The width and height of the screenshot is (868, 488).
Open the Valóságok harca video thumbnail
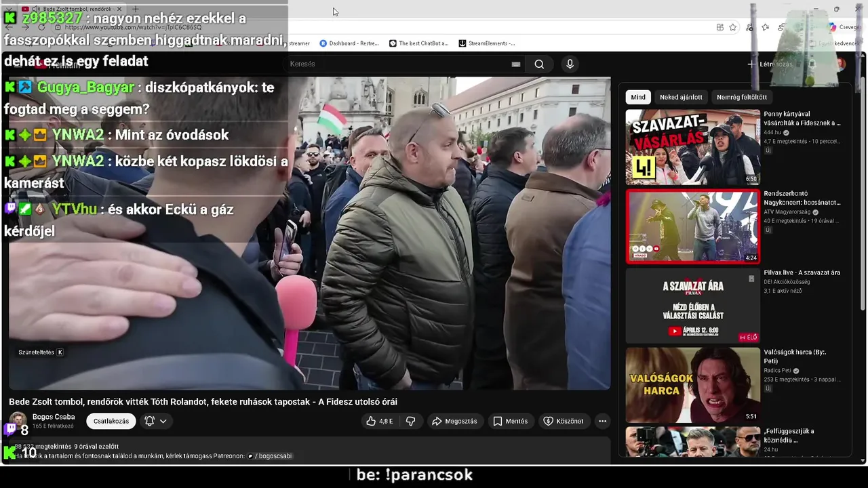point(692,385)
